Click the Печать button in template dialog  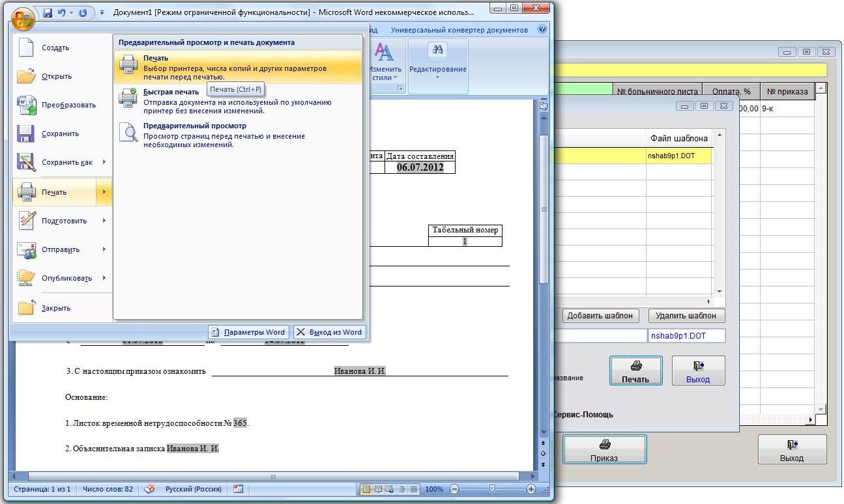coord(636,371)
